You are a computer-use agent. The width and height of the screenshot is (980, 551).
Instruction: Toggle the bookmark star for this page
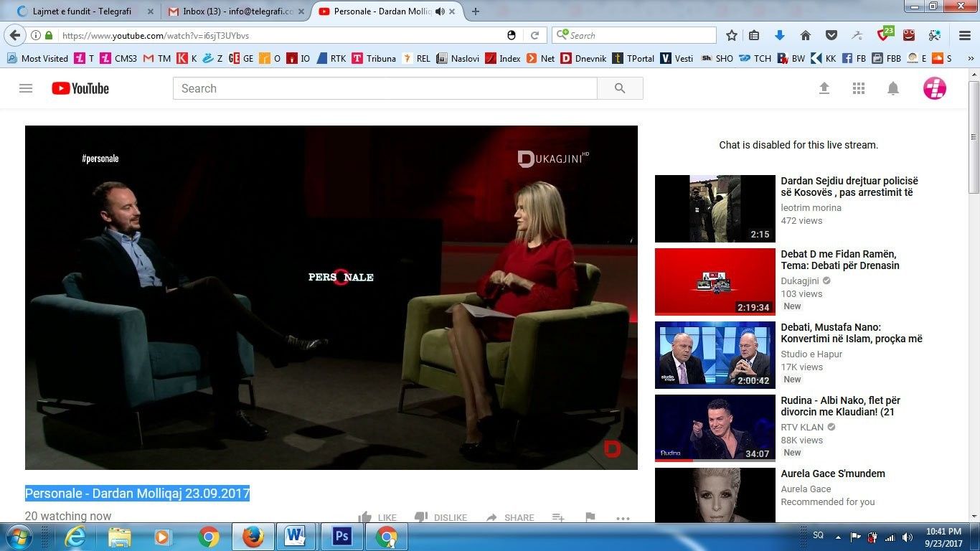732,35
